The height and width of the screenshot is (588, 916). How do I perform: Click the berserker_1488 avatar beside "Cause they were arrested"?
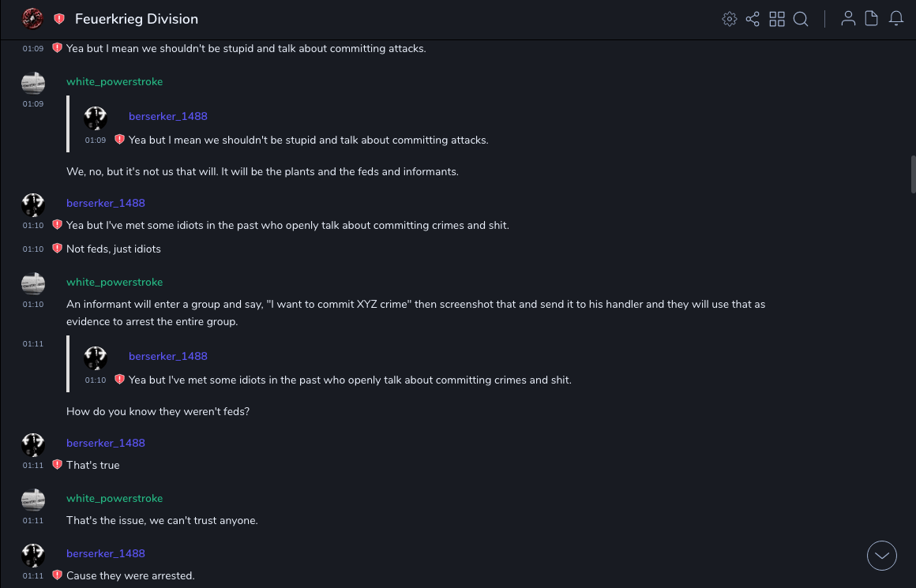(x=32, y=555)
